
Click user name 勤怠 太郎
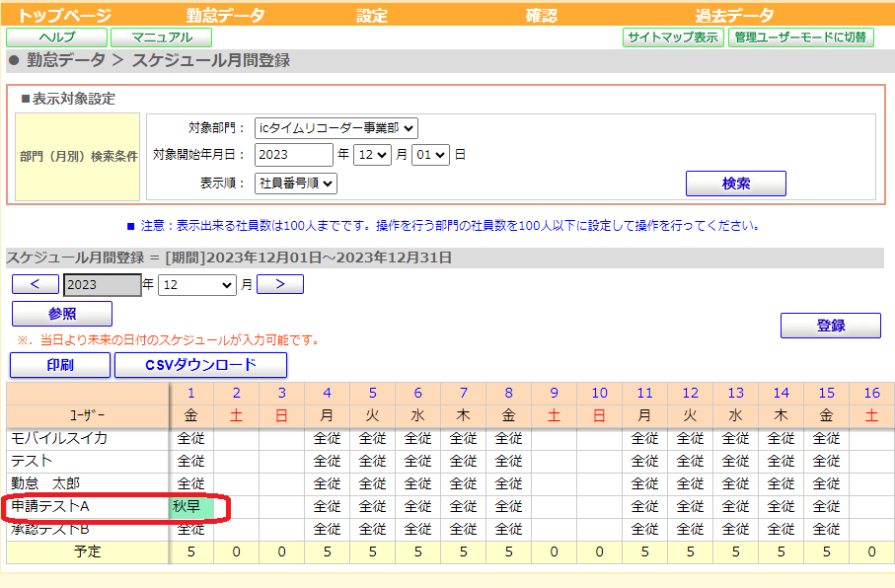[45, 484]
